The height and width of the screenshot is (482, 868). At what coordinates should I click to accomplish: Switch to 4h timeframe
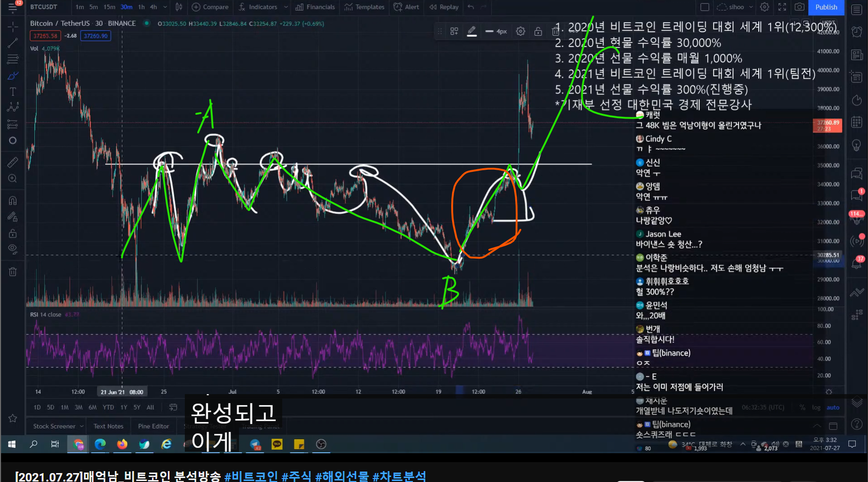154,7
